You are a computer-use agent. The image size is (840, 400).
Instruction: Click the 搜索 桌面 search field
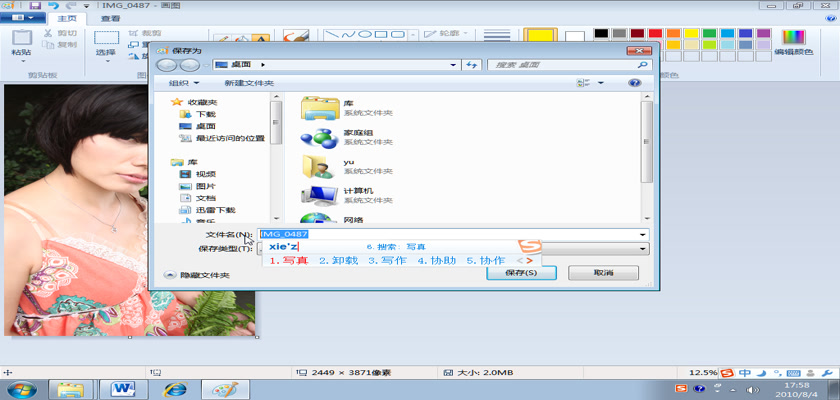(x=560, y=66)
